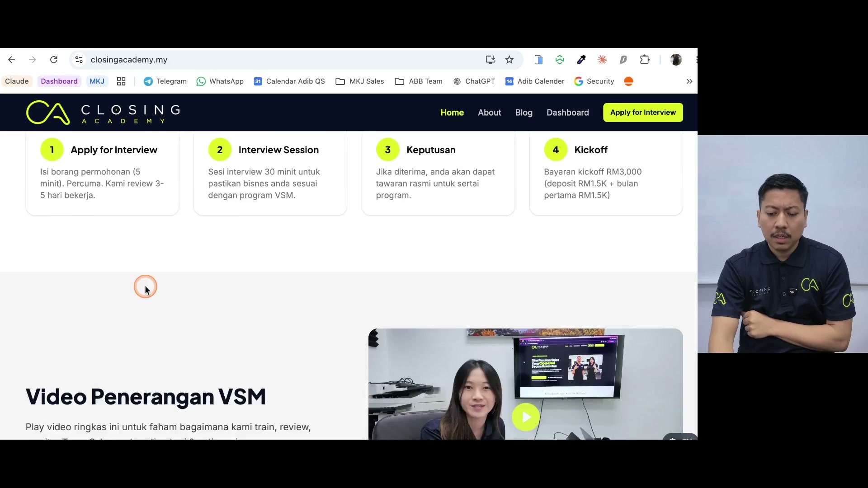
Task: Open the Security bookmark
Action: click(x=594, y=81)
